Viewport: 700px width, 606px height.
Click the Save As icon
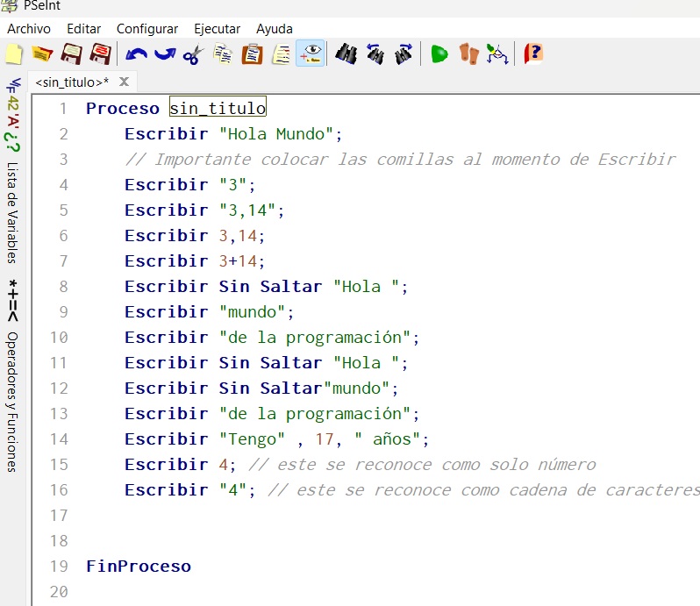click(100, 54)
